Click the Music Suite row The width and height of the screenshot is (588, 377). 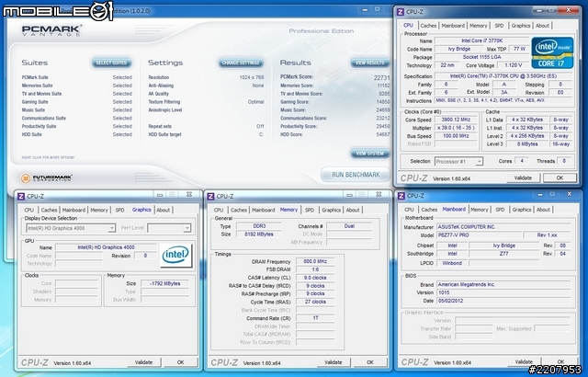(x=77, y=110)
